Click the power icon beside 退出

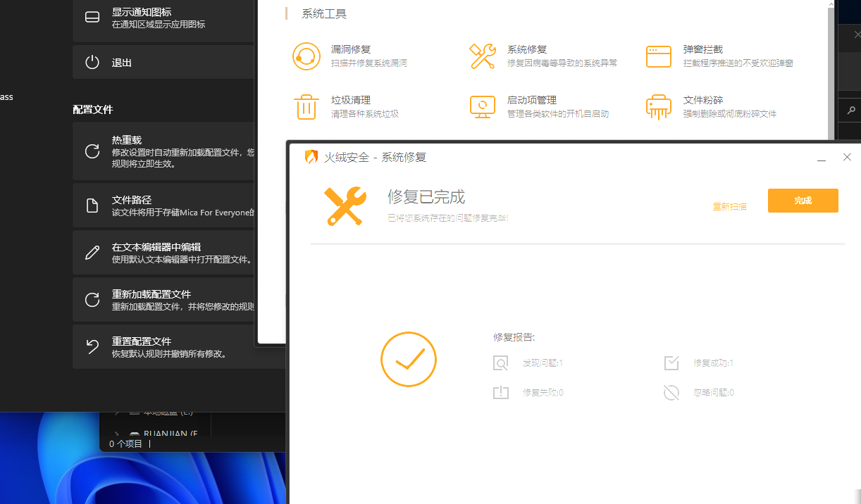92,62
